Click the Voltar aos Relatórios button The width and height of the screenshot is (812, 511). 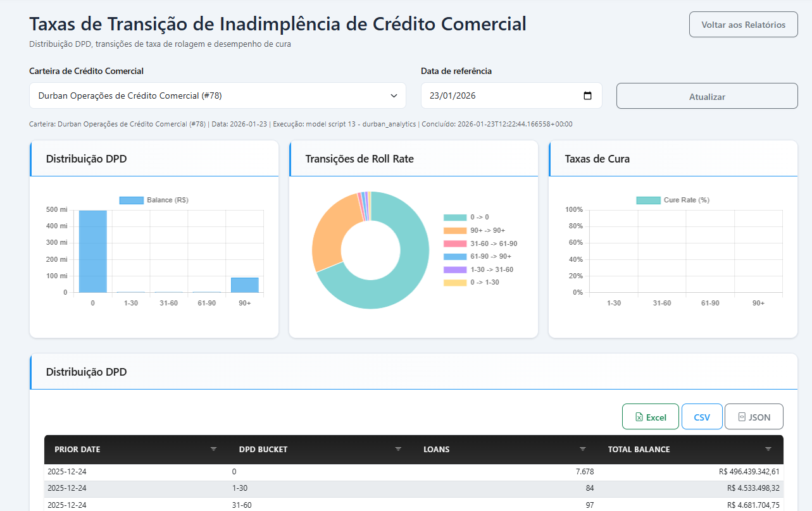744,25
